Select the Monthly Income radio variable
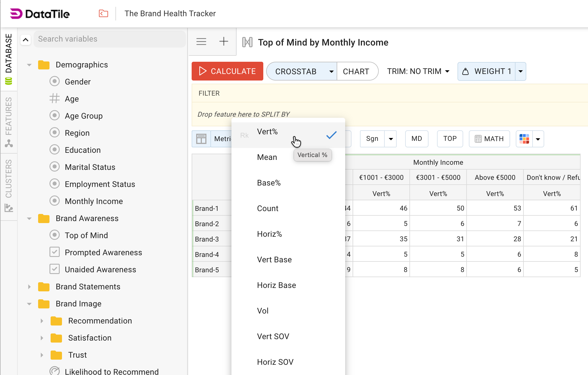This screenshot has width=588, height=375. 54,201
